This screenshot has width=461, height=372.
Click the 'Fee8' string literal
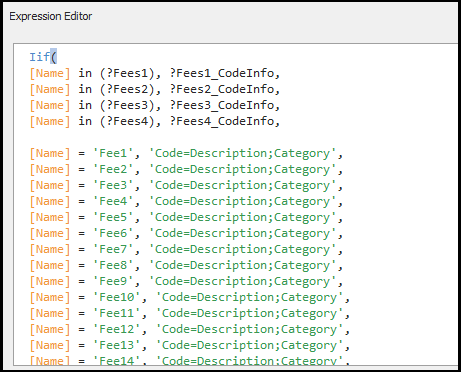[x=113, y=265]
